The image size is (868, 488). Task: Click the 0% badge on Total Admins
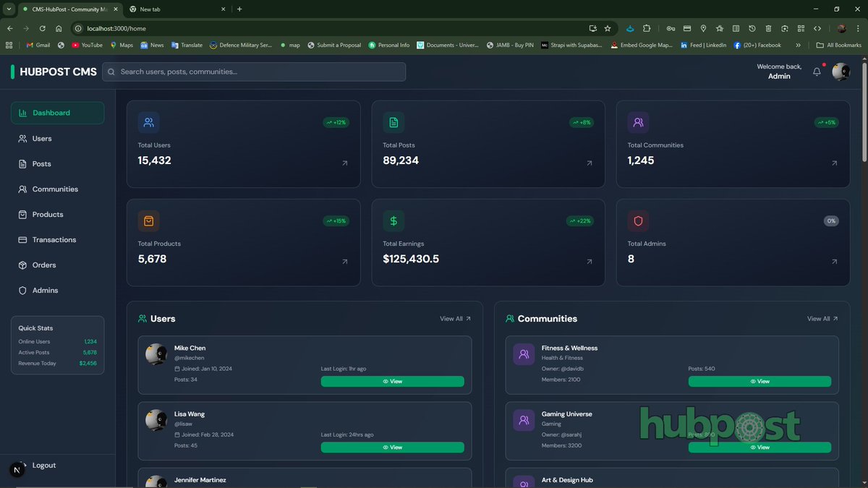tap(831, 221)
